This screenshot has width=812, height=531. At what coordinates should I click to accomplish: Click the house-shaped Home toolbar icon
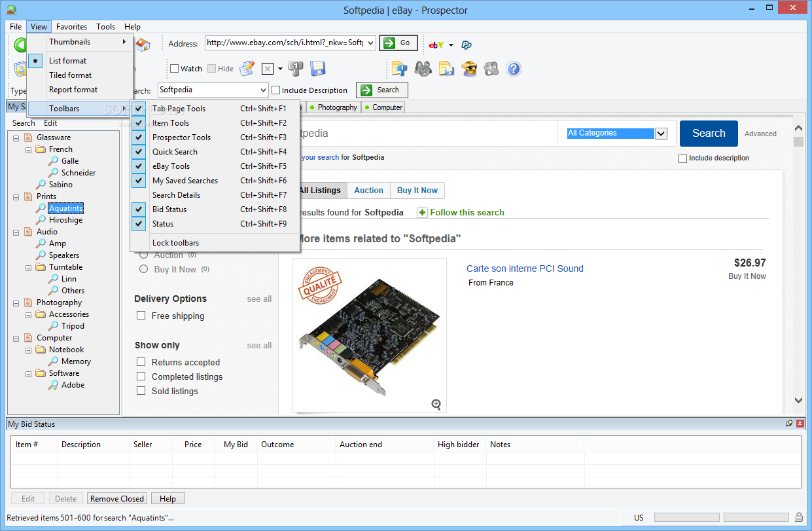click(143, 45)
